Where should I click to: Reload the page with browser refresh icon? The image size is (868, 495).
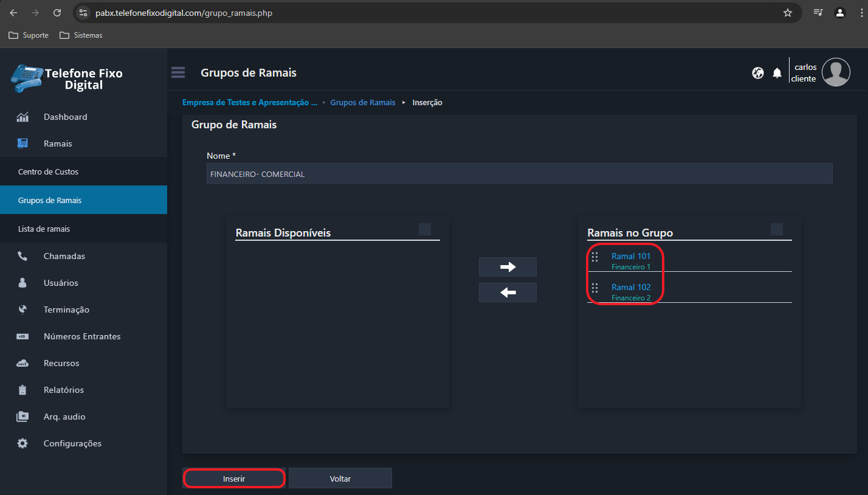coord(57,13)
